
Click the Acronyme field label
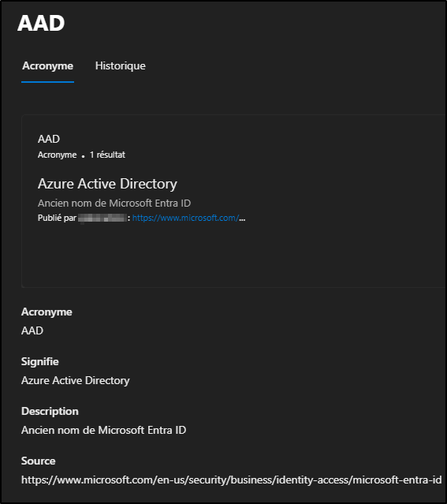click(47, 312)
